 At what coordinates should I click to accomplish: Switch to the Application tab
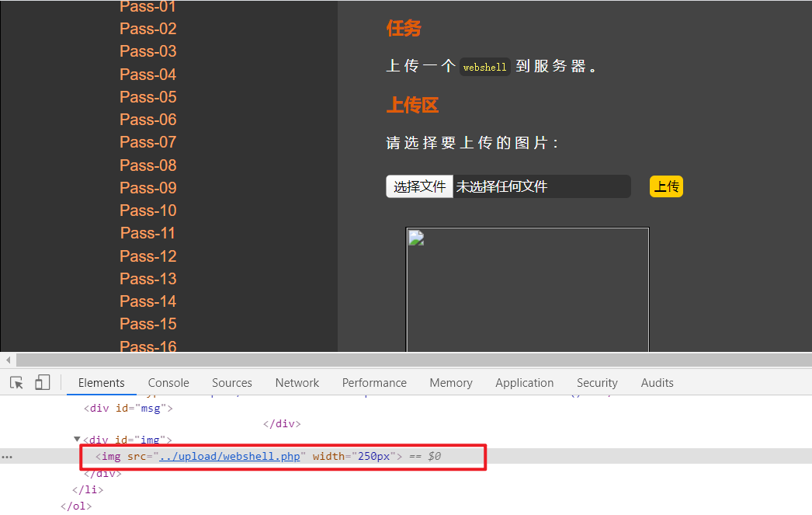point(525,383)
